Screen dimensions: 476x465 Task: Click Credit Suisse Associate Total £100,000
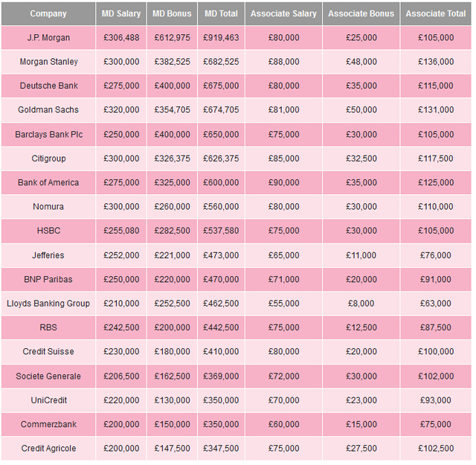[x=436, y=352]
